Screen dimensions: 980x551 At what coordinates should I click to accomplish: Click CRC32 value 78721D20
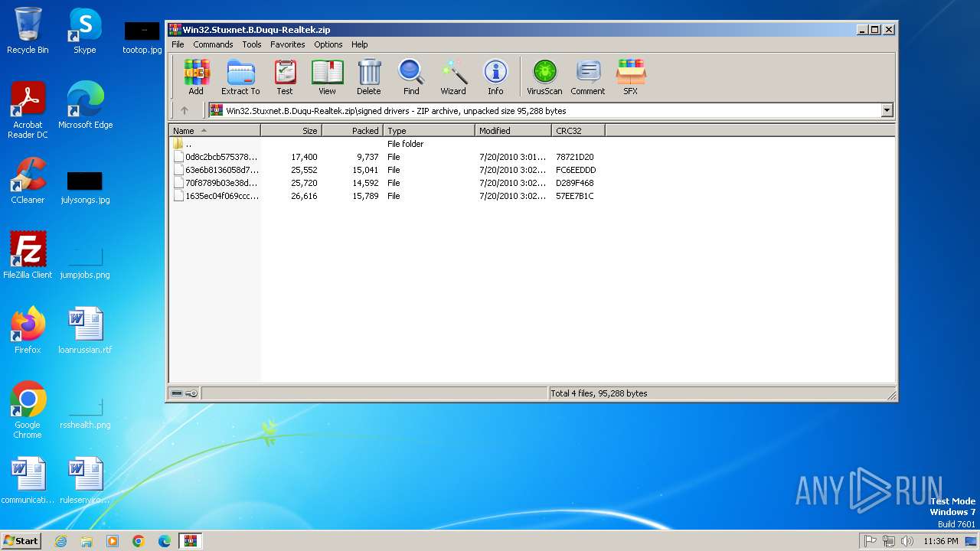(575, 157)
